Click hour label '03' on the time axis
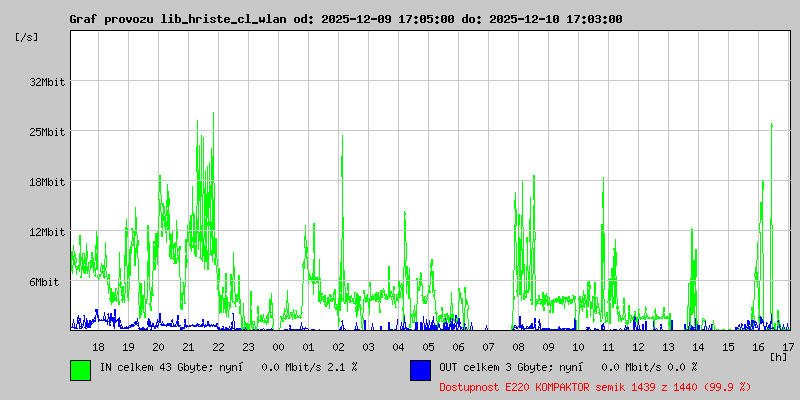Viewport: 800px width, 400px height. (x=368, y=347)
